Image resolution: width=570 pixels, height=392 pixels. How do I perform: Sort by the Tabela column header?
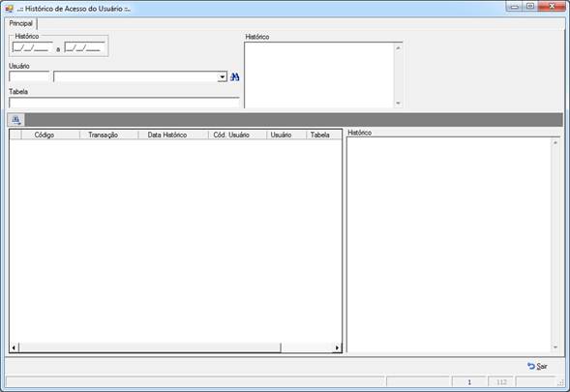point(324,135)
